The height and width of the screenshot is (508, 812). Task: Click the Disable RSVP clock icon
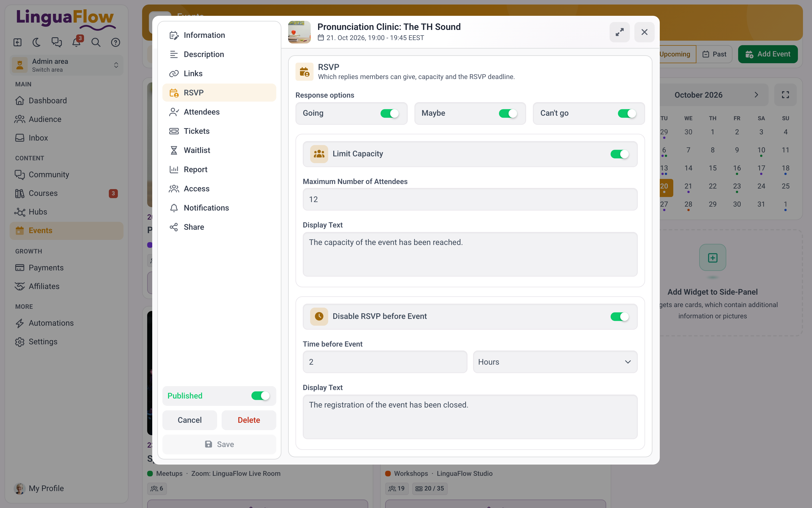click(319, 316)
